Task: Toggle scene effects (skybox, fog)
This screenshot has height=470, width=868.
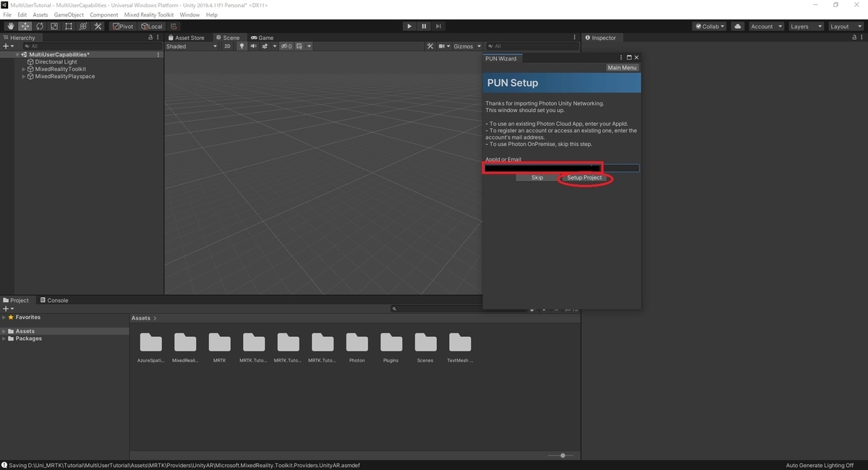Action: [264, 46]
